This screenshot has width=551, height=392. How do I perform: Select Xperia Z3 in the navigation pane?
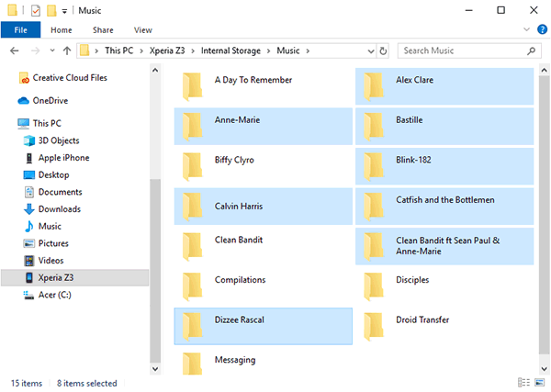click(x=75, y=278)
